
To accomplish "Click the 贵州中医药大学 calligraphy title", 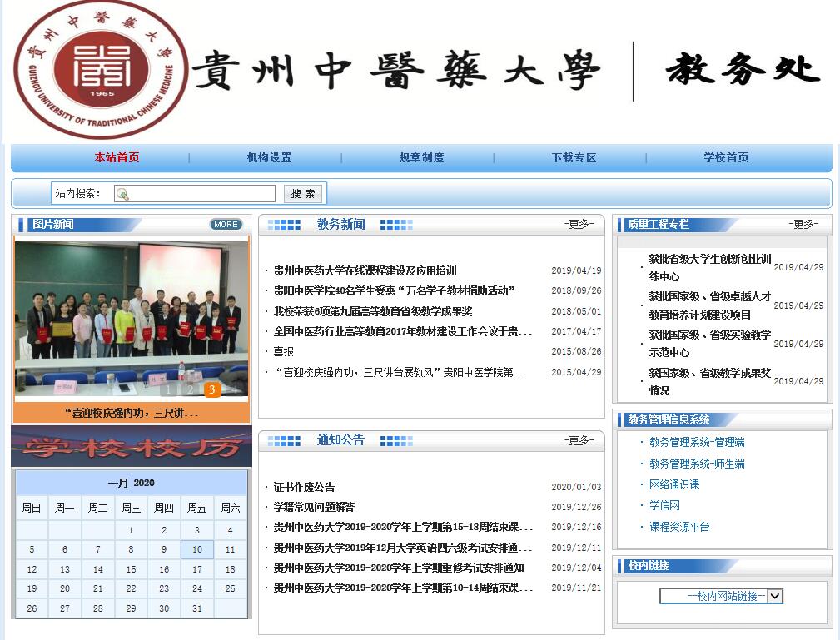I will click(x=395, y=70).
